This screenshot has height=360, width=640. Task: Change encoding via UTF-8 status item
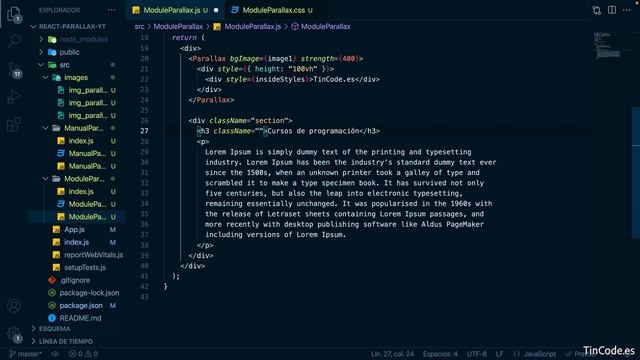477,354
